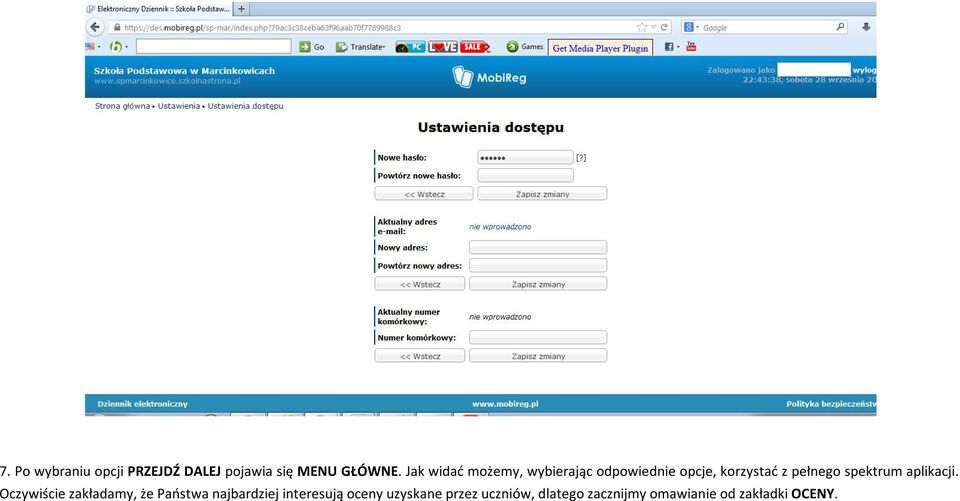Screen dimensions: 960x501
Task: Go to Ustawienia breadcrumb link
Action: (179, 106)
